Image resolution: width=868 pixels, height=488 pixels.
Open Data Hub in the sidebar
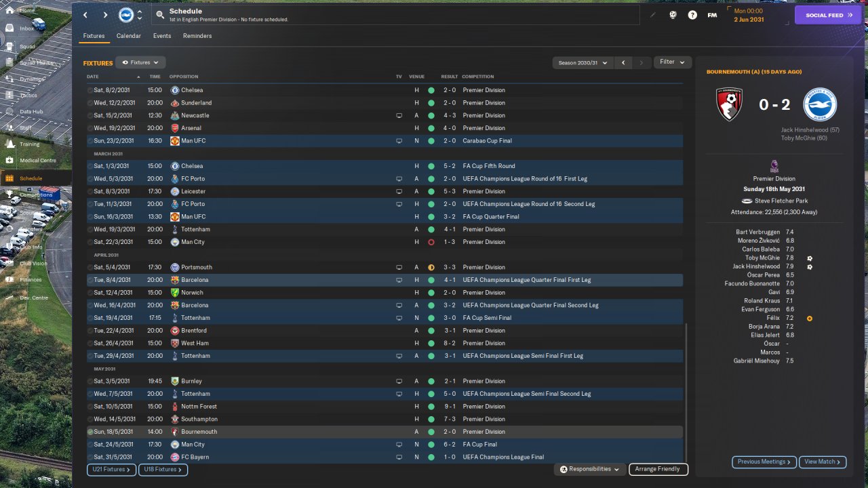31,111
